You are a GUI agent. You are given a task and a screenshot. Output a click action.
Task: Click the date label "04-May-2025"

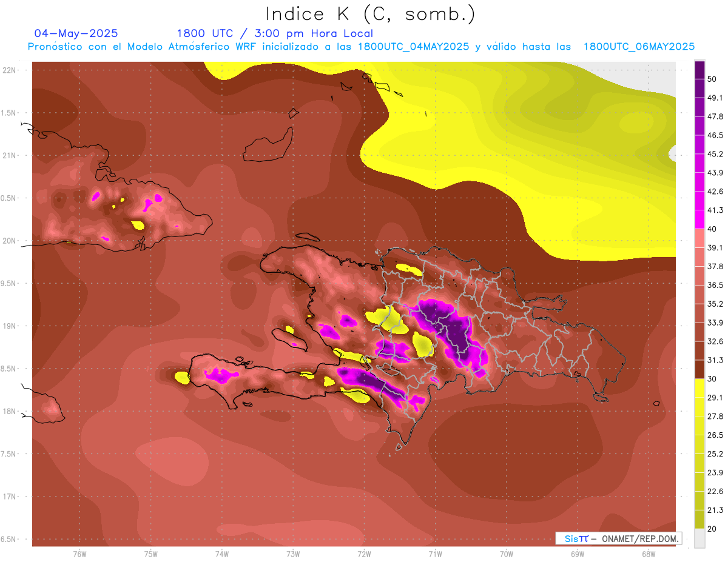coord(76,33)
